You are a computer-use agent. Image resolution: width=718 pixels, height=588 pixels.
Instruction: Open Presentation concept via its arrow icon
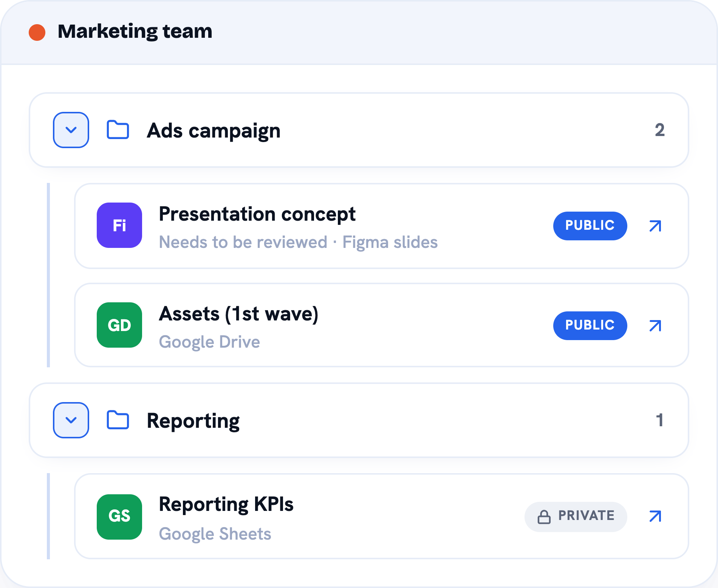[x=655, y=226]
